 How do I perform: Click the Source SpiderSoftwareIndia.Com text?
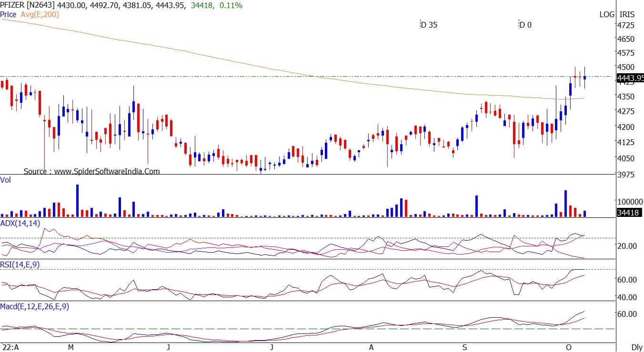point(92,171)
